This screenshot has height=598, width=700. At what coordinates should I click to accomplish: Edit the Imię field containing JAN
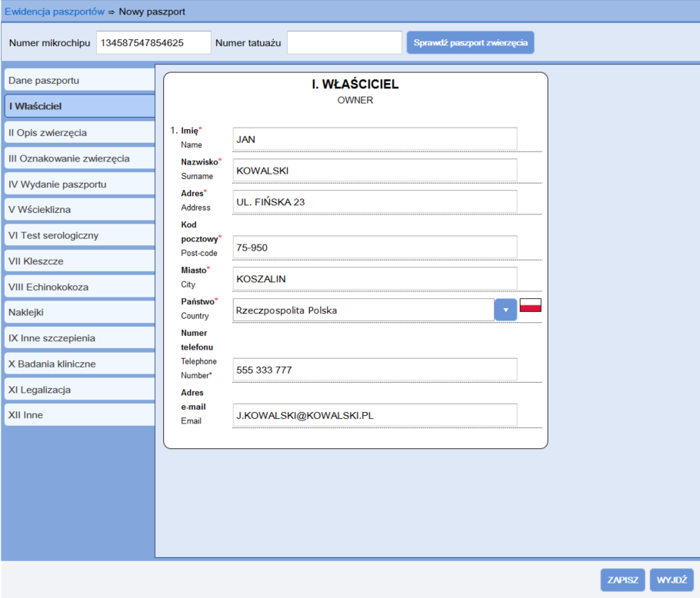point(375,139)
